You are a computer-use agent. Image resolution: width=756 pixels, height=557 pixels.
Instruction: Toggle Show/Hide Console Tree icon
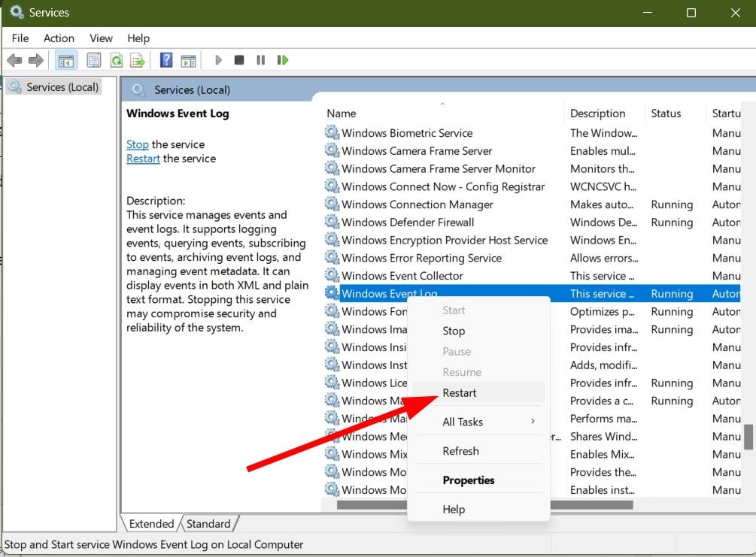(x=65, y=60)
